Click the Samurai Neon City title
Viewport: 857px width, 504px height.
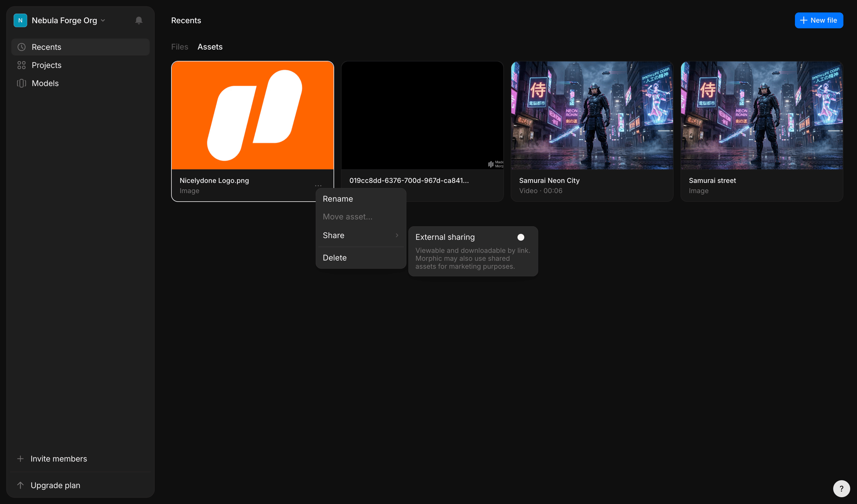tap(549, 180)
